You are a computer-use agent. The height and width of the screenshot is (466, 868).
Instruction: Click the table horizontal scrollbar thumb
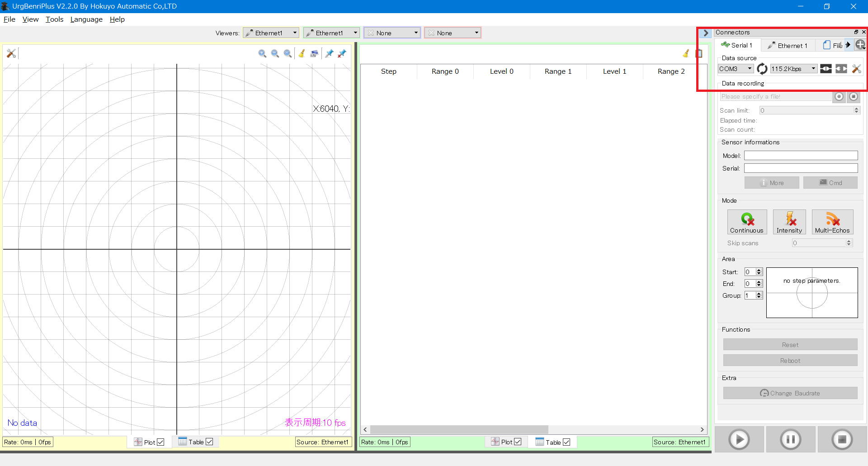tap(459, 429)
